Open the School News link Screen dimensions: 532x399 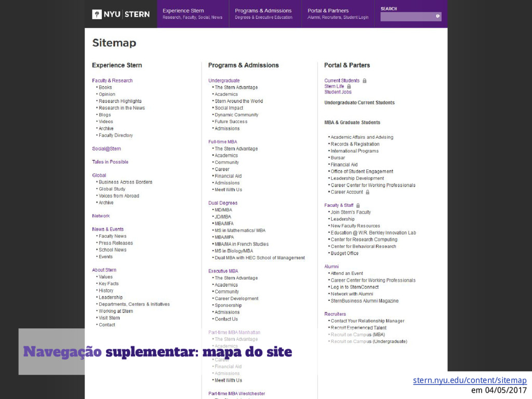coord(113,250)
